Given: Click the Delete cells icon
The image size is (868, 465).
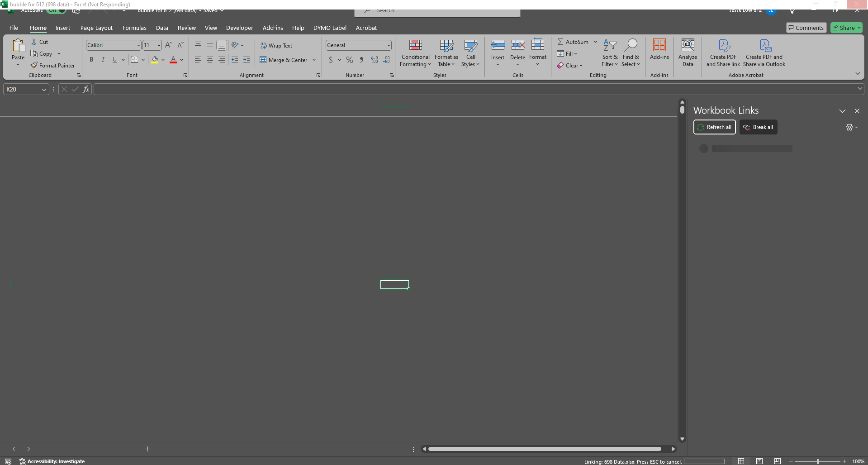Looking at the screenshot, I should [x=517, y=45].
